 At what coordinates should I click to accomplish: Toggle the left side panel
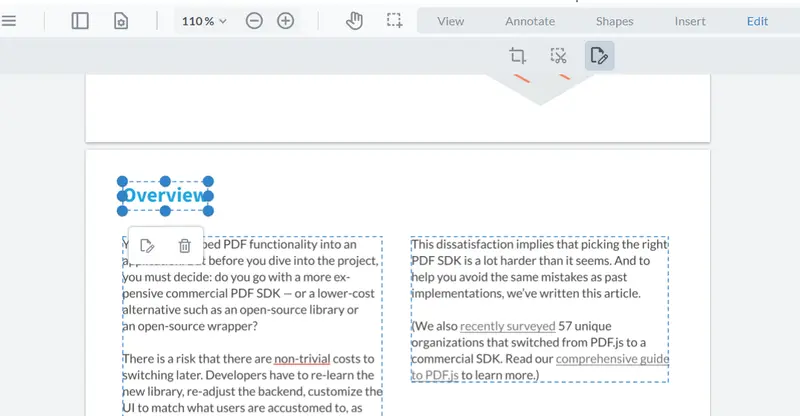pyautogui.click(x=80, y=21)
